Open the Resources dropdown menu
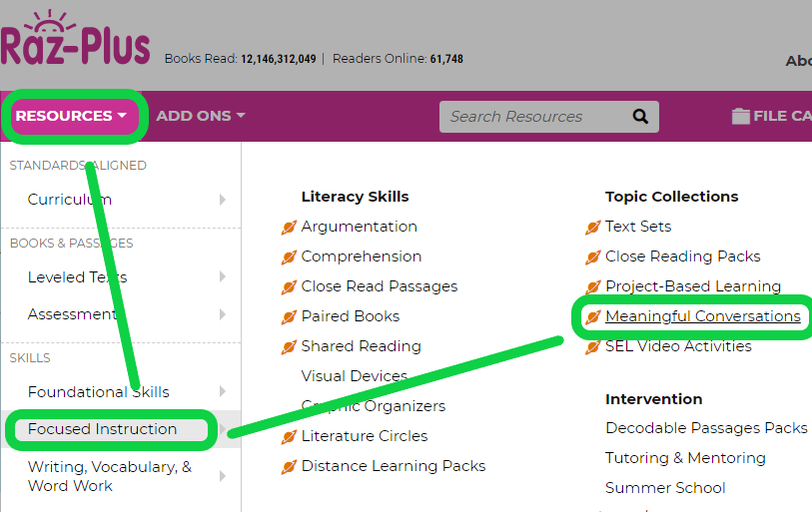The image size is (812, 512). 71,116
